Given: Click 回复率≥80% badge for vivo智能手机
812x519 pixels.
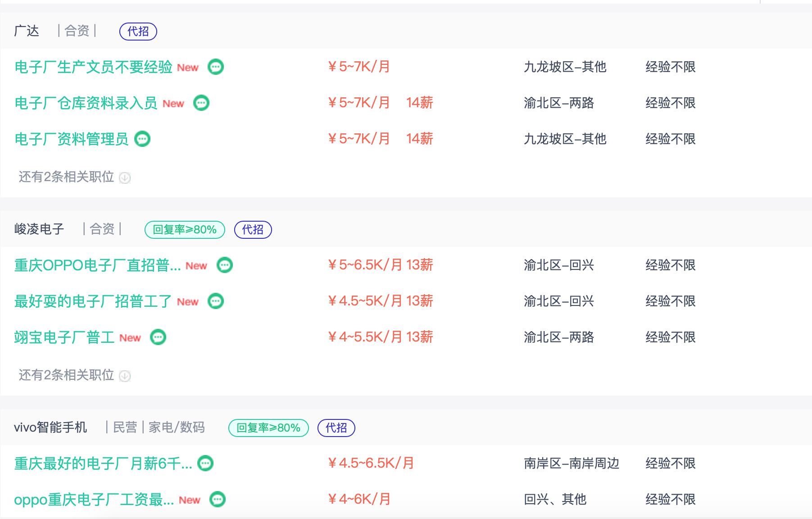Looking at the screenshot, I should click(268, 428).
